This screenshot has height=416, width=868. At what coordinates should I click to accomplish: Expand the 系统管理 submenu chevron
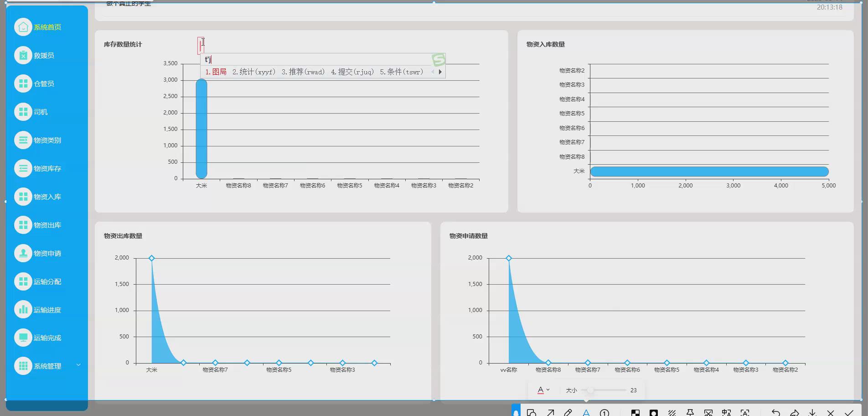pyautogui.click(x=78, y=365)
